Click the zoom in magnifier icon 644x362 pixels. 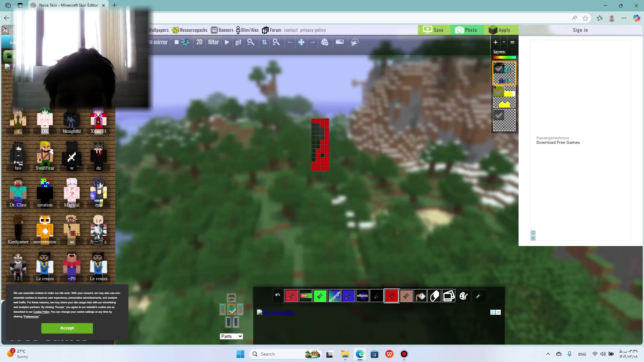click(x=276, y=42)
